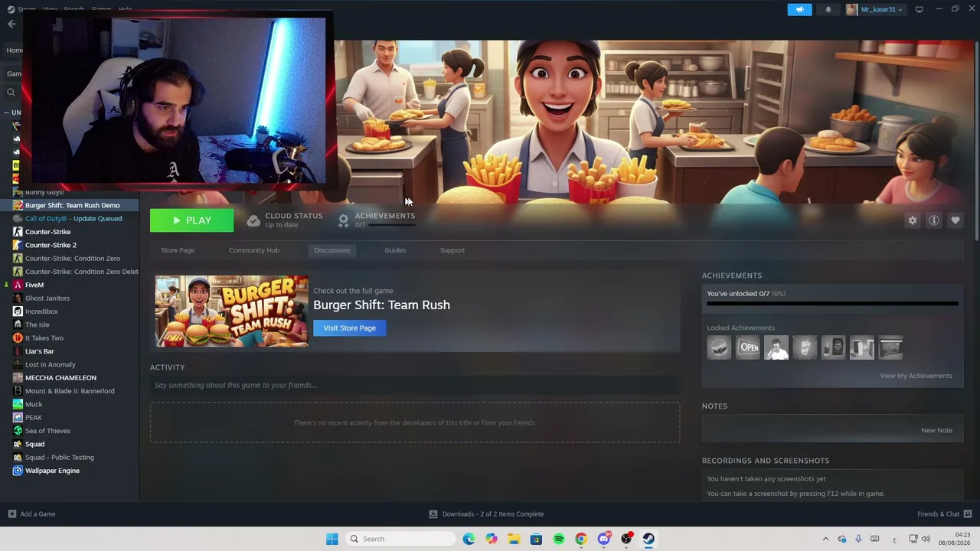The image size is (980, 551).
Task: Click the View My Achievements link
Action: coord(916,376)
